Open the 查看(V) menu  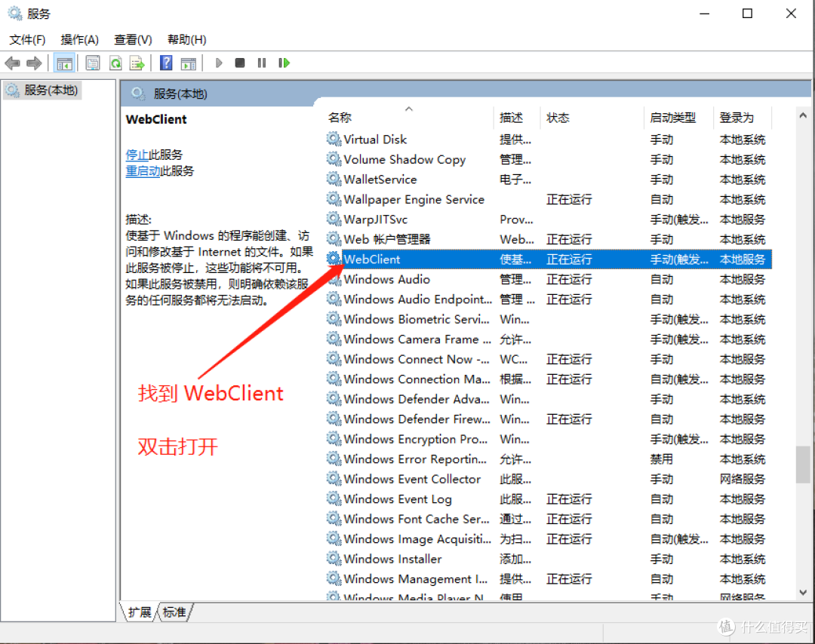pos(133,39)
